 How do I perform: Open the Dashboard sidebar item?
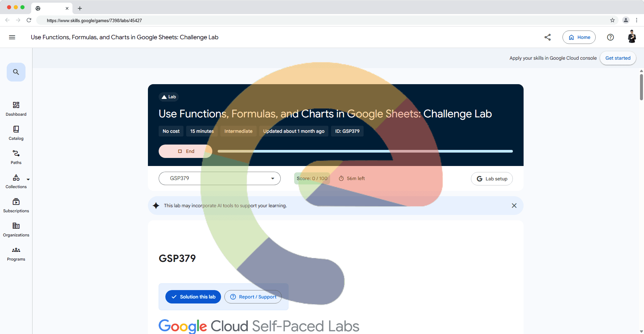point(16,109)
